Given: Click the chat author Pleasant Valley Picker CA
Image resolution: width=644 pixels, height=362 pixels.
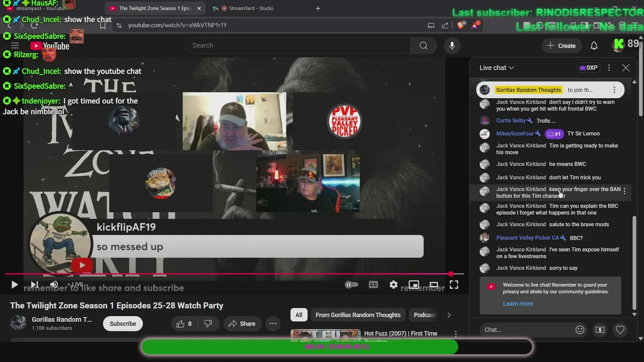Looking at the screenshot, I should [x=527, y=238].
